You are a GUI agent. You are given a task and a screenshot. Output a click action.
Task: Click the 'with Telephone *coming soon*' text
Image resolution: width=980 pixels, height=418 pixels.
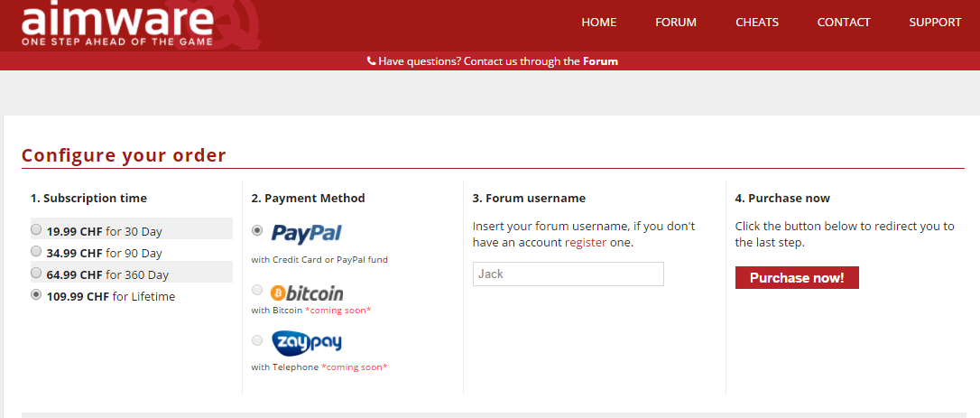click(319, 367)
